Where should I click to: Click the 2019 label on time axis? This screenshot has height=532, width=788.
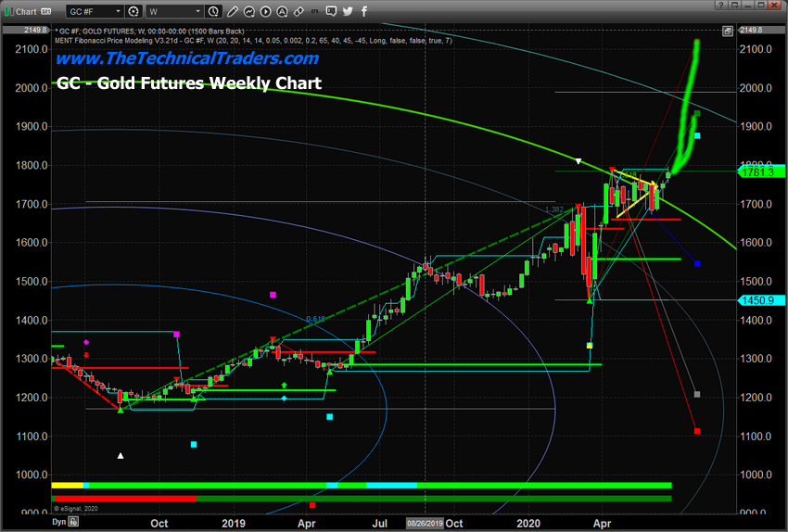[234, 524]
